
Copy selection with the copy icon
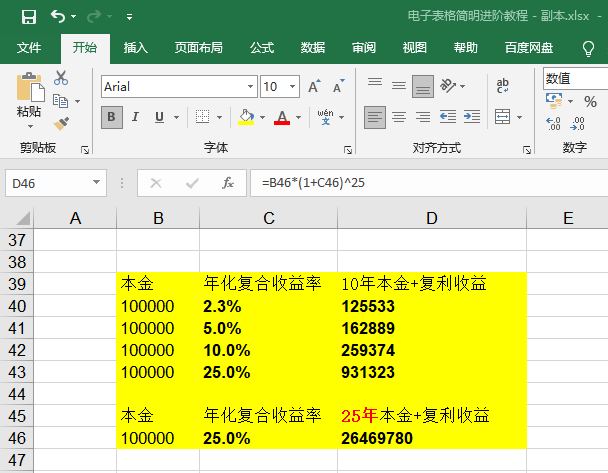60,101
